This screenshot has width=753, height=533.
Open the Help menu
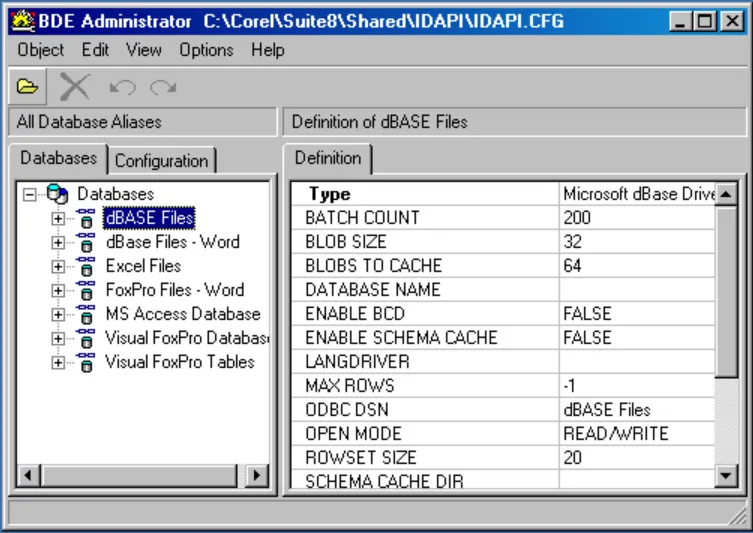(267, 50)
